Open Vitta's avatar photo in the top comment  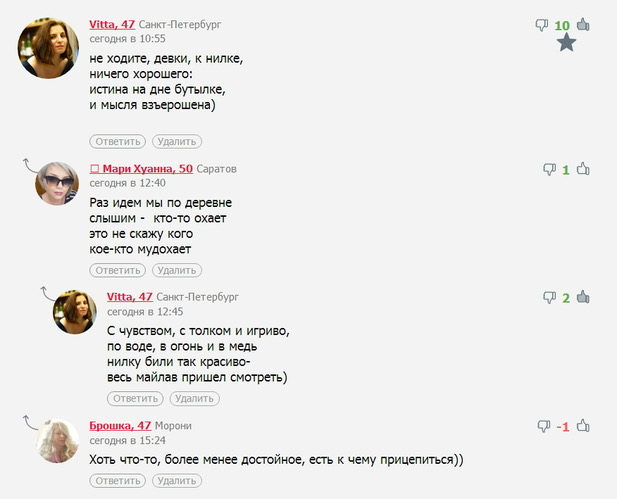coord(48,48)
